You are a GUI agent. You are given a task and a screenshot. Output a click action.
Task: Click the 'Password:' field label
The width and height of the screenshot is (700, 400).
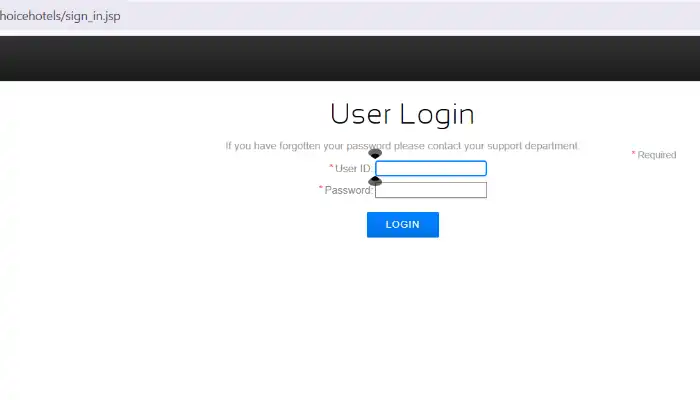pyautogui.click(x=348, y=190)
